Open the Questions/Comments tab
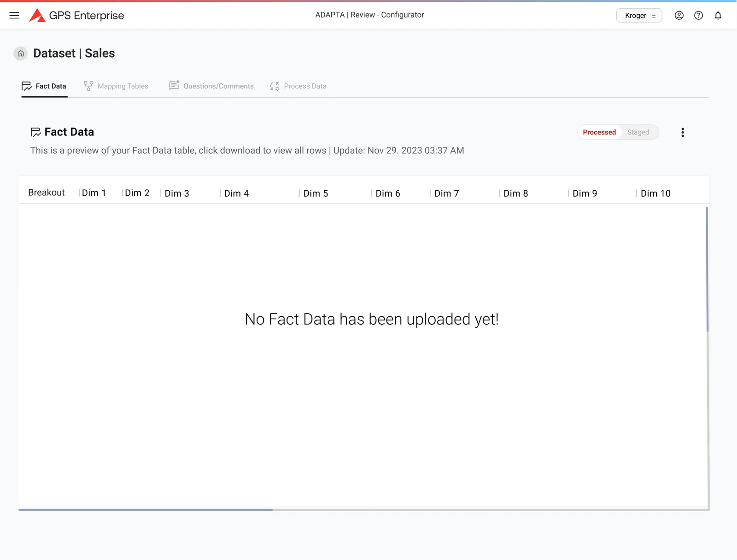Viewport: 737px width, 560px height. pos(211,86)
